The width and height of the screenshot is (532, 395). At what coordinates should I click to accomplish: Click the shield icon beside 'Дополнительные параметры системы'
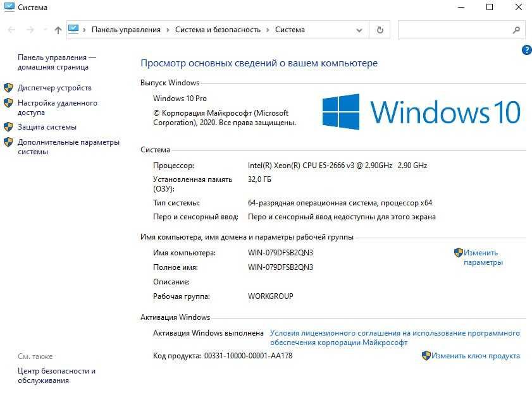tap(8, 142)
